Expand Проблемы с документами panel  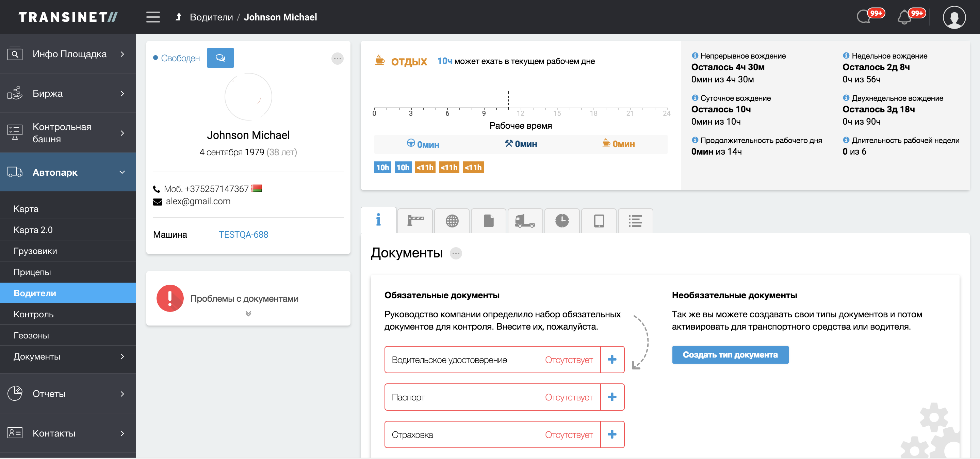click(x=248, y=313)
